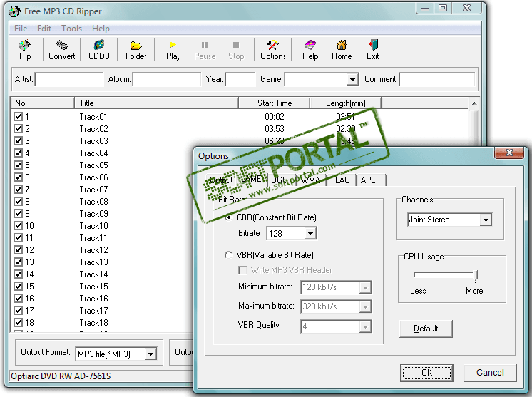Open the File menu
The height and width of the screenshot is (397, 532).
click(21, 29)
